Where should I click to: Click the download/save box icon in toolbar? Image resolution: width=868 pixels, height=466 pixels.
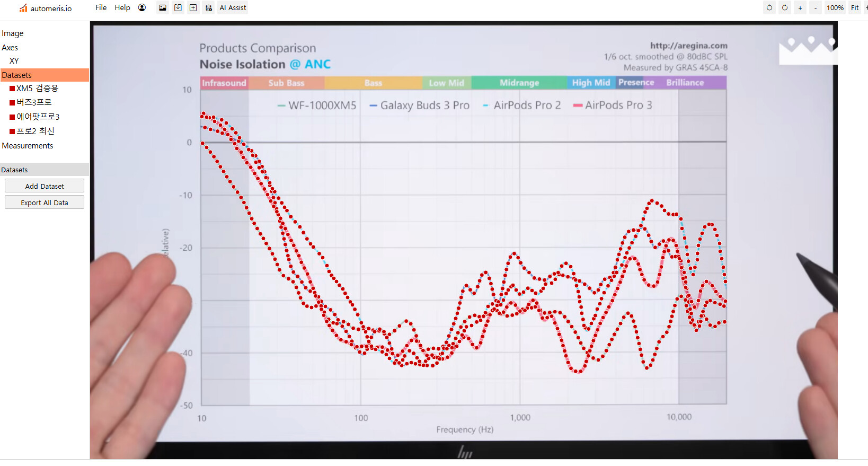pos(178,7)
